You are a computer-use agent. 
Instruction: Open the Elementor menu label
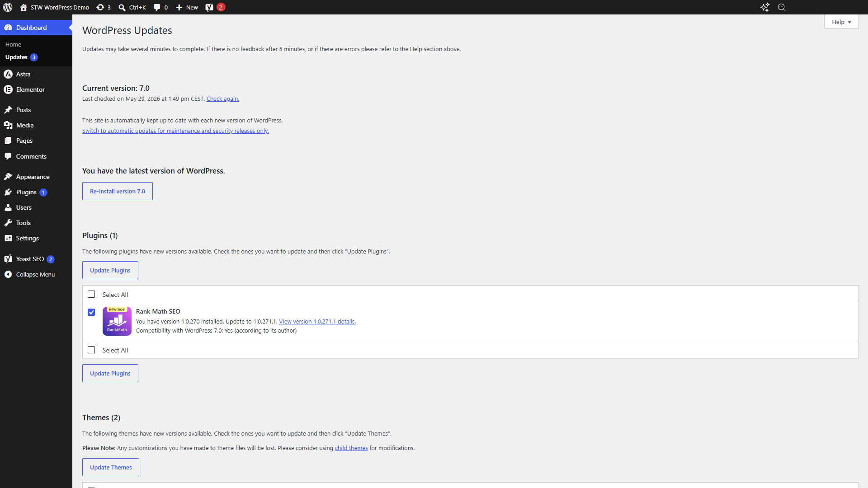coord(30,89)
